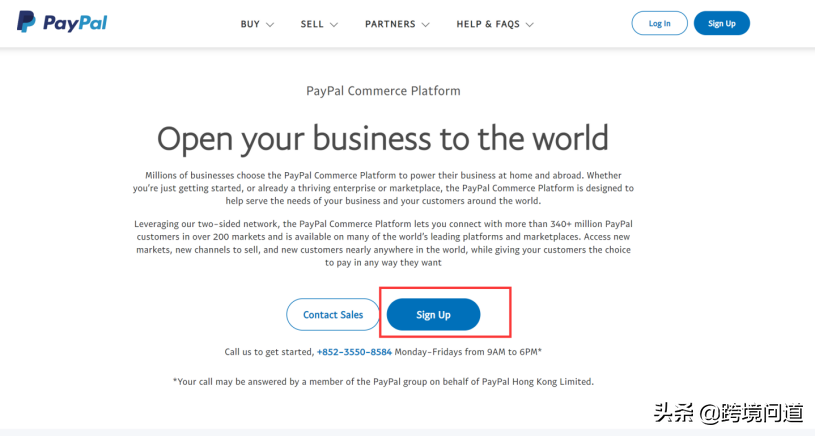Click the 'Open your business to the world' heading
This screenshot has width=816, height=436.
(x=383, y=137)
